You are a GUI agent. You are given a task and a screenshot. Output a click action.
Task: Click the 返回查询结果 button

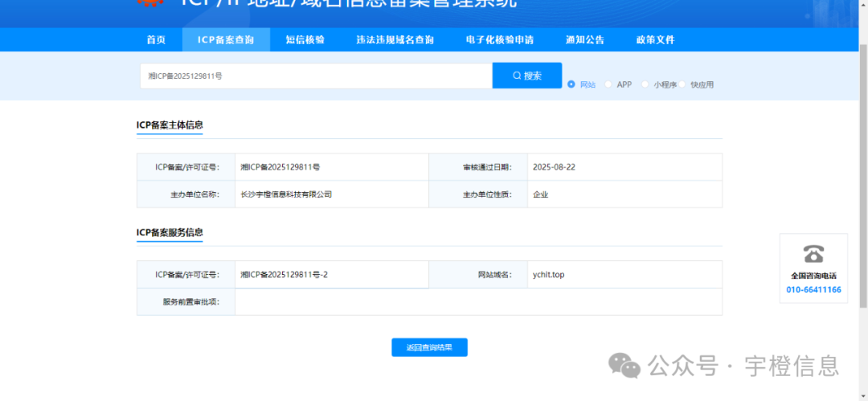[x=429, y=347]
